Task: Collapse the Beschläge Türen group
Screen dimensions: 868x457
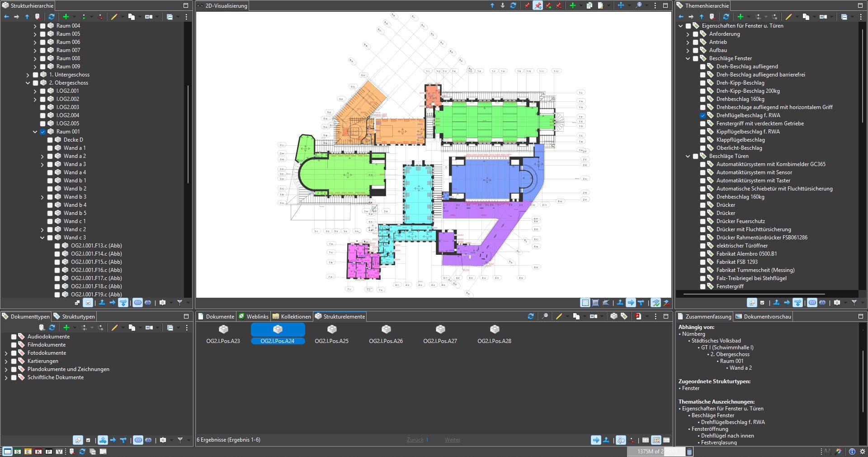Action: point(688,156)
